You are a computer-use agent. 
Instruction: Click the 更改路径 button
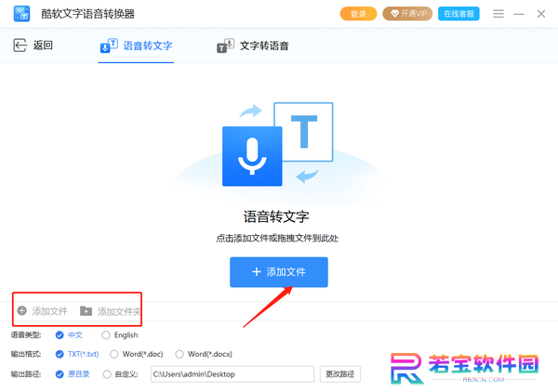(339, 374)
